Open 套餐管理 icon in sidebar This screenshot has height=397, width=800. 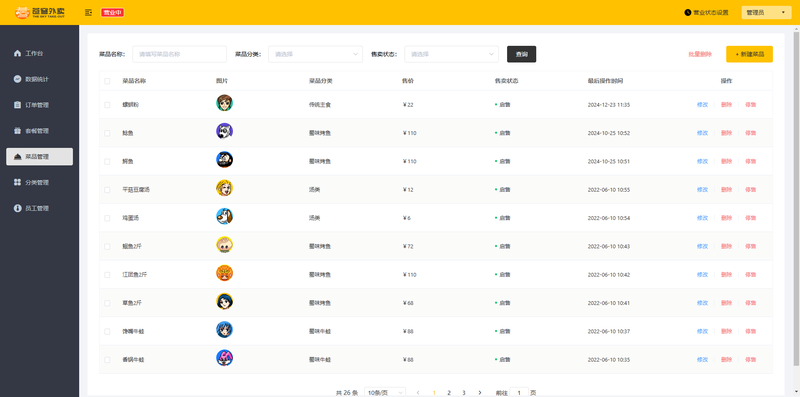(17, 131)
